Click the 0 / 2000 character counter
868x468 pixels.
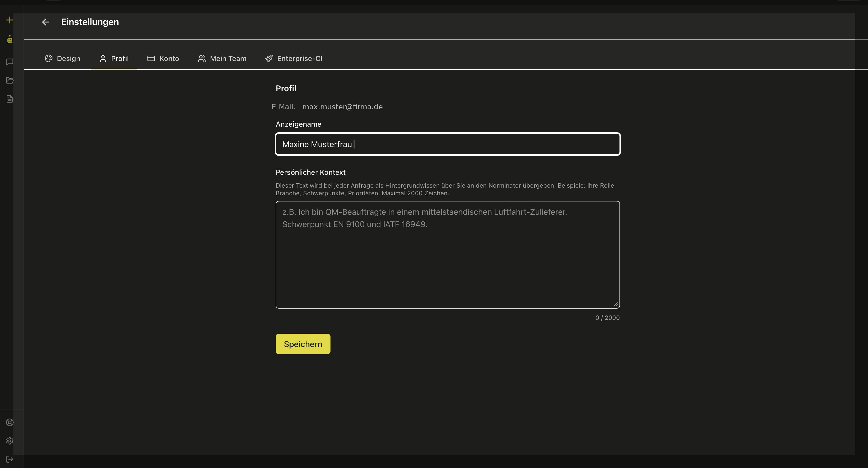(x=607, y=318)
